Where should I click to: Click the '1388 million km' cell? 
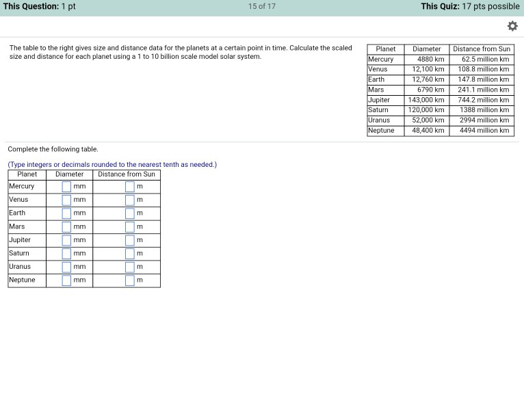coord(482,110)
